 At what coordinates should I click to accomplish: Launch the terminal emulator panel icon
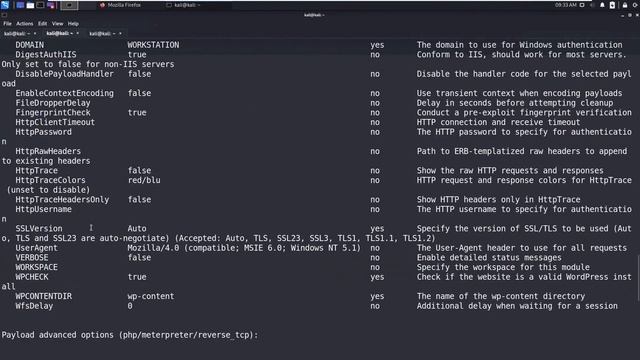pos(40,5)
